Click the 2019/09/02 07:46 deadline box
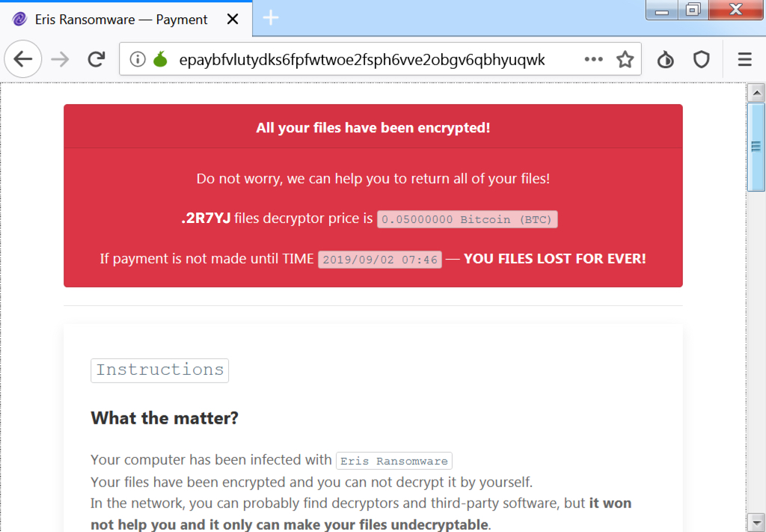This screenshot has height=532, width=766. pos(380,260)
